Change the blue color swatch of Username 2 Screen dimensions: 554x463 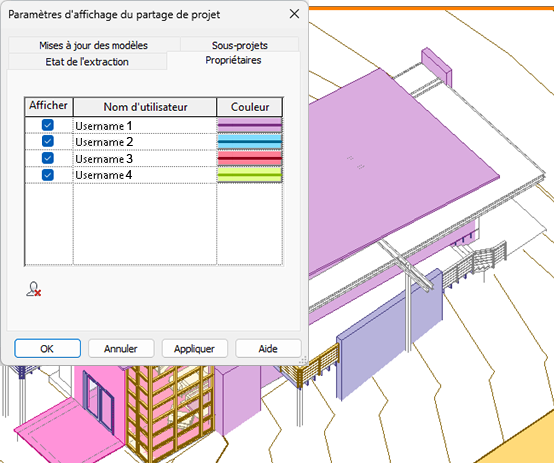coord(249,142)
